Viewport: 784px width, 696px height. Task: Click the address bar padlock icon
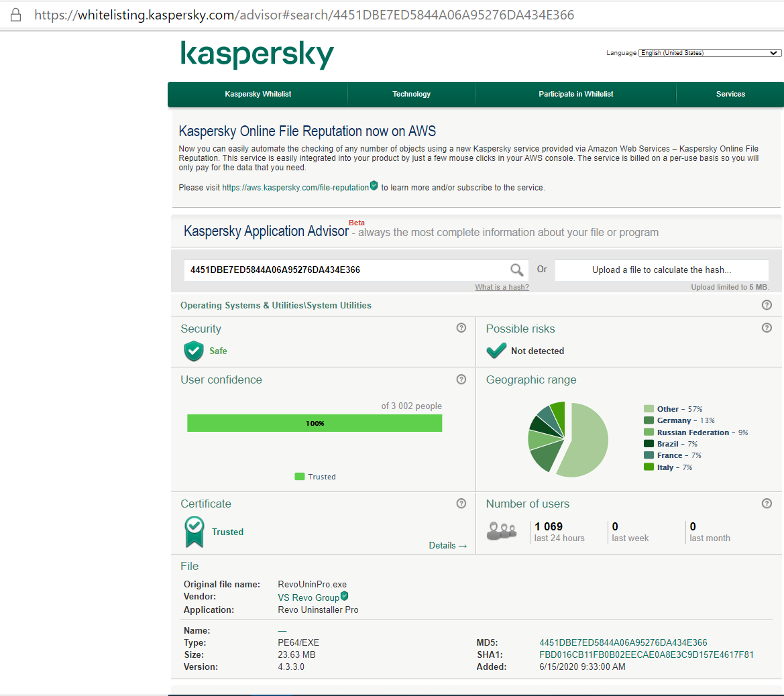(x=16, y=15)
